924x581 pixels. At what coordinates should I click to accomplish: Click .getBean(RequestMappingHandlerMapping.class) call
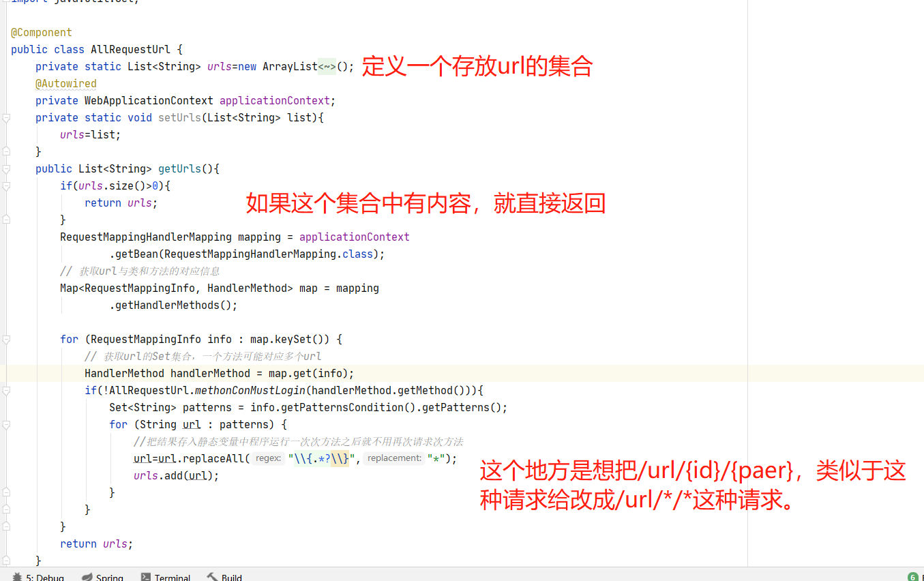[x=247, y=254]
